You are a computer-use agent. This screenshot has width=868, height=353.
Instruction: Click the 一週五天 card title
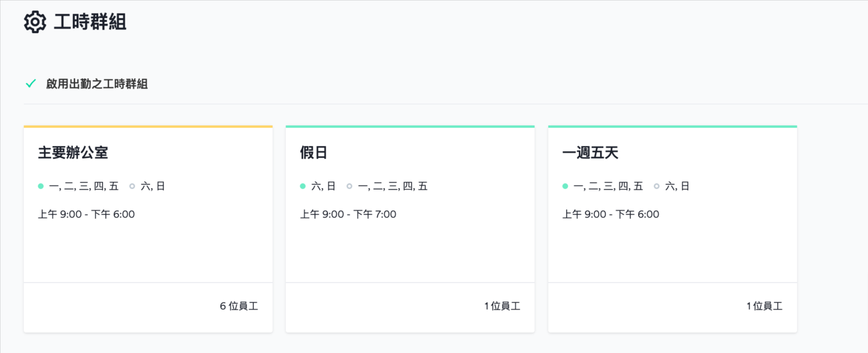[590, 152]
